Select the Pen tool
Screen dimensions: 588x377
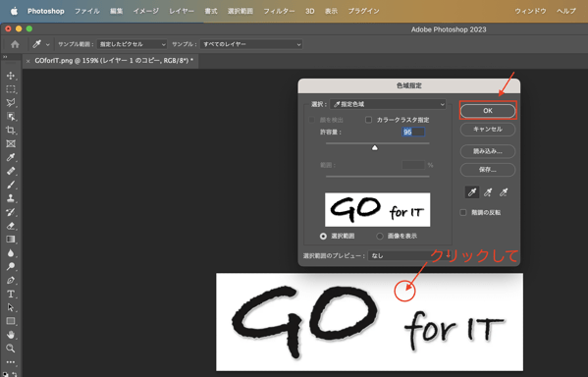point(11,280)
